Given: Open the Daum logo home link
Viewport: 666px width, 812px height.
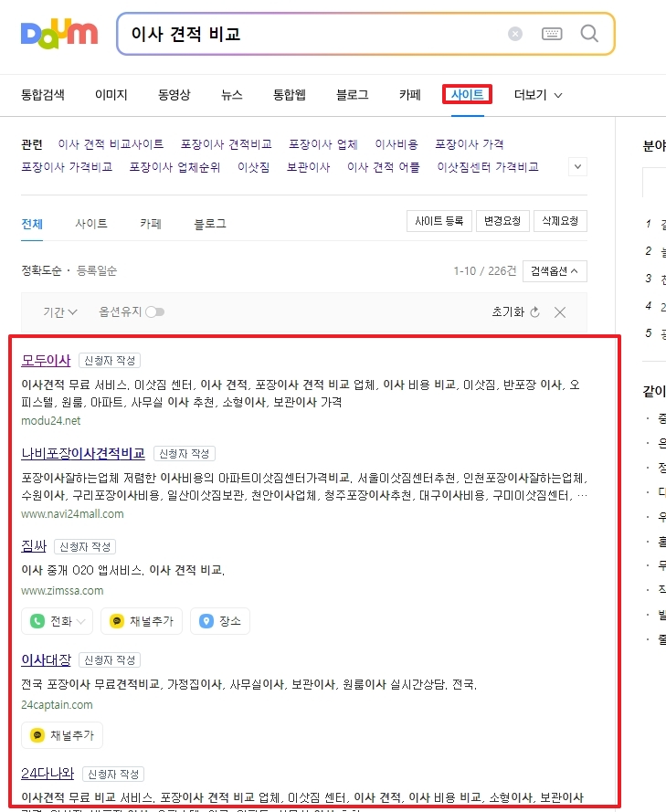Looking at the screenshot, I should [59, 34].
